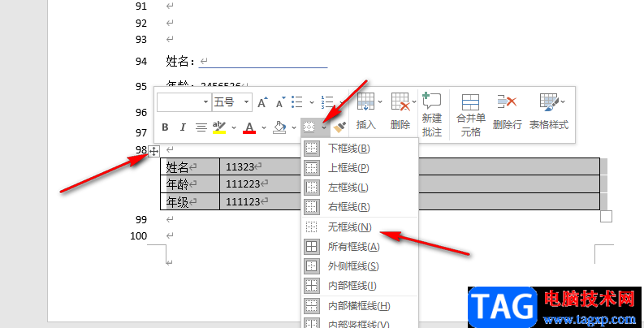Open the 删除 dropdown arrow

[413, 101]
